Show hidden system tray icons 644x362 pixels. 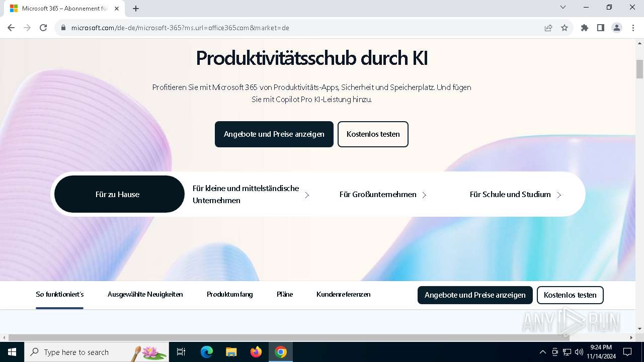[542, 352]
